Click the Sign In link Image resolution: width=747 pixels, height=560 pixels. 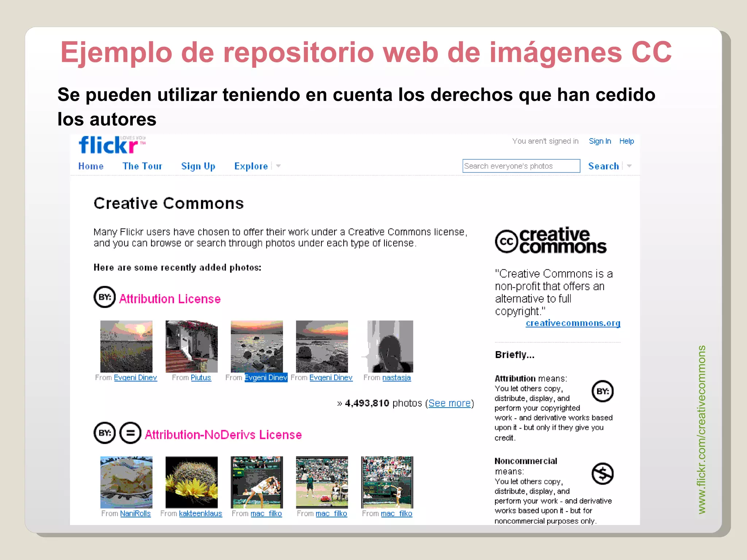pyautogui.click(x=600, y=141)
